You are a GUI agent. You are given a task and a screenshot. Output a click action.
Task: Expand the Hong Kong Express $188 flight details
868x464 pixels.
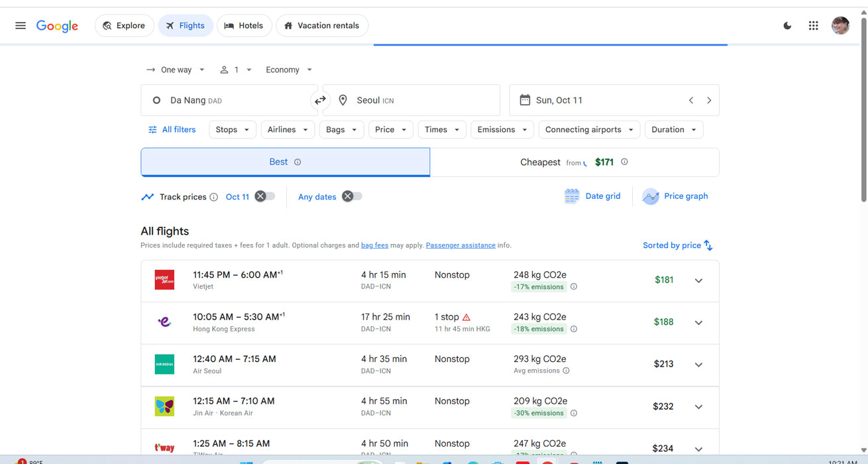click(x=698, y=323)
